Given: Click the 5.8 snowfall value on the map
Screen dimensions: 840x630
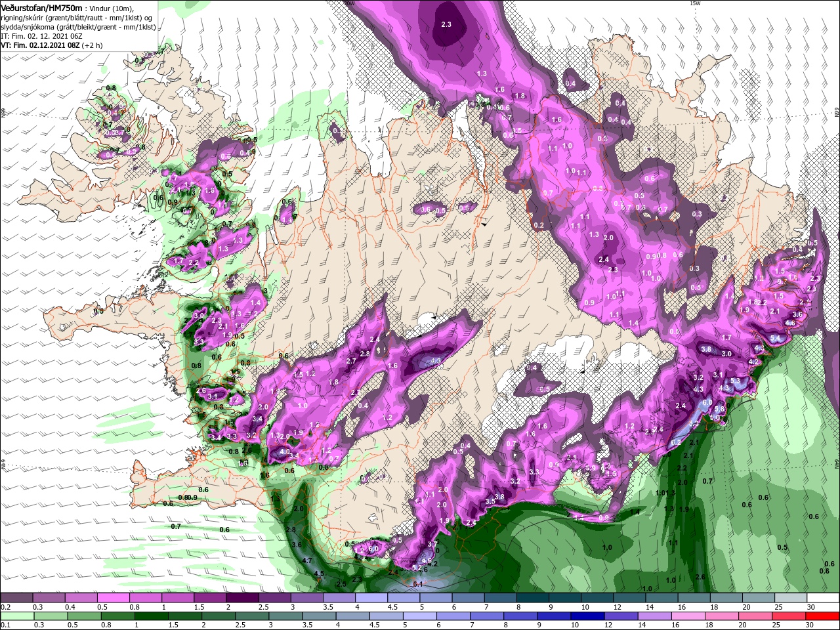Looking at the screenshot, I should (x=719, y=409).
